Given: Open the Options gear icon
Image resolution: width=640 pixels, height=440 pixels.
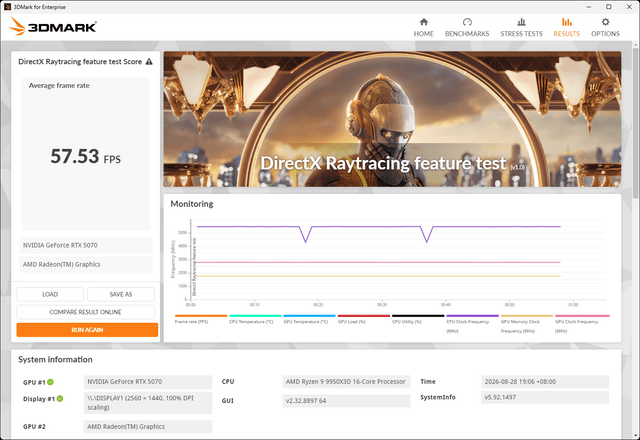Looking at the screenshot, I should [605, 22].
